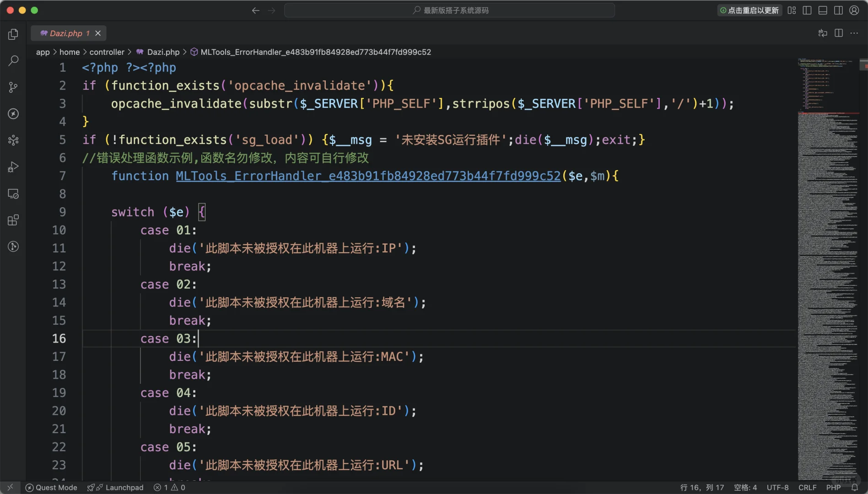Open the Git graph view at the activity bar bottom
Viewport: 868px width, 494px height.
[x=13, y=247]
